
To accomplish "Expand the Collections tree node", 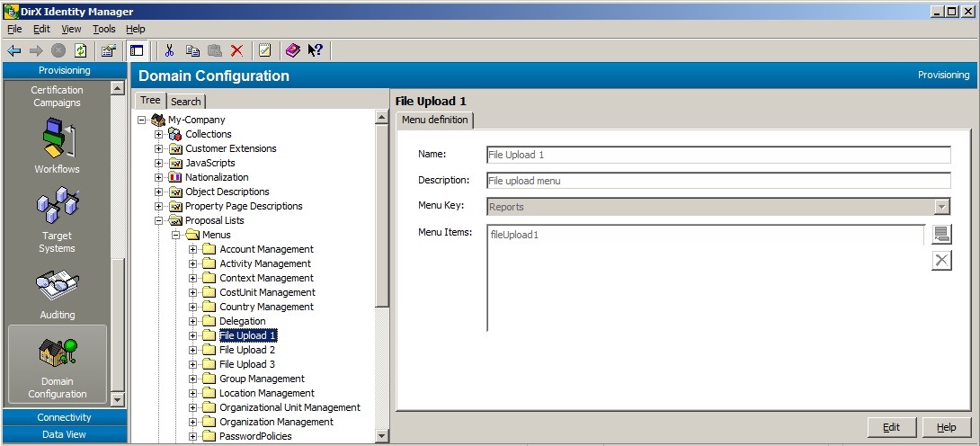I will (x=159, y=134).
